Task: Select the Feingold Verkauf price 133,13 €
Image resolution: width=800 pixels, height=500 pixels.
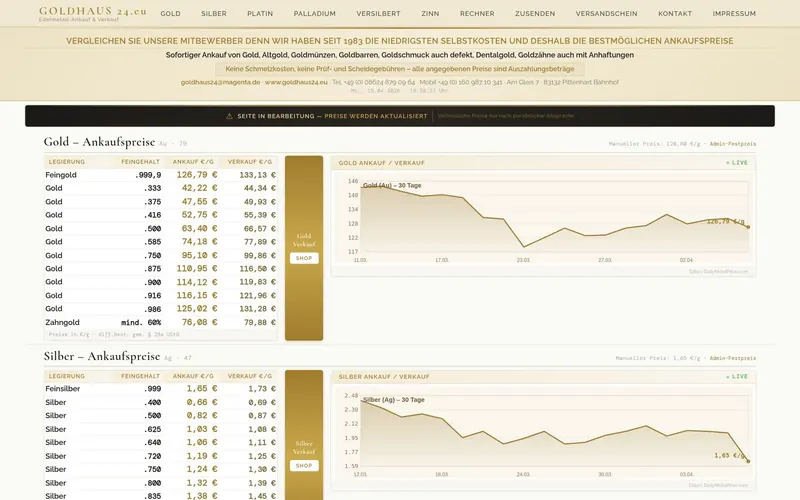Action: coord(257,175)
